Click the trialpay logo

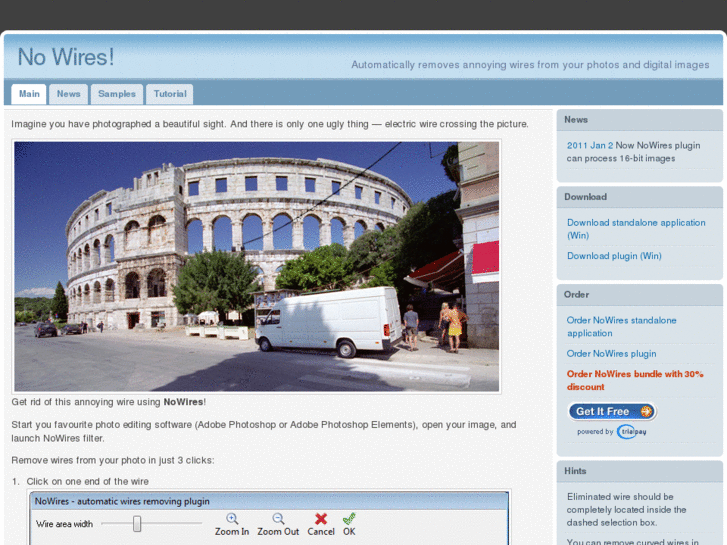632,431
